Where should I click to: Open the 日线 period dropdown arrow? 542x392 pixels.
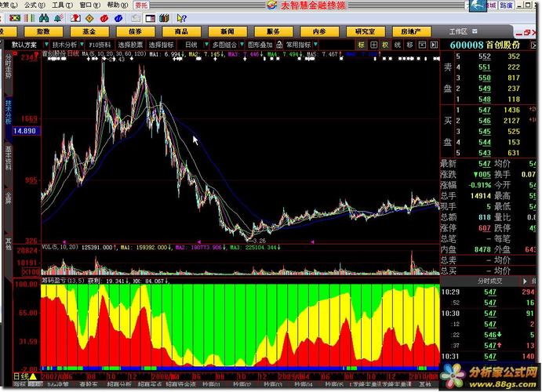207,45
